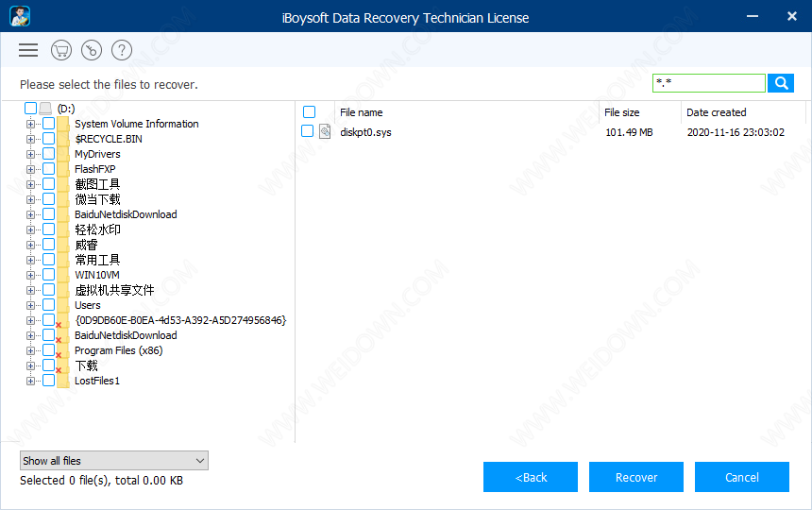Screen dimensions: 812x510
Task: Select the {0D9DB60E-B0EA-4d53-A392-A5D274956846} folder
Action: (180, 320)
